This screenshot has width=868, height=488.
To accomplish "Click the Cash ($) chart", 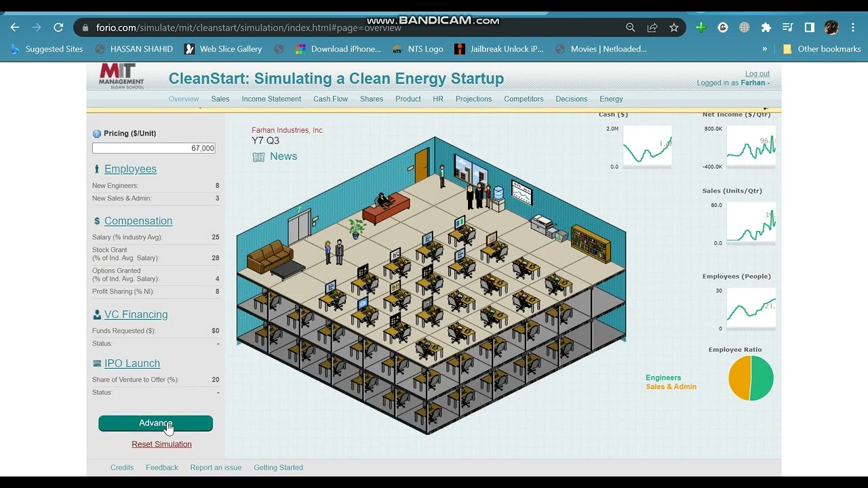I will coord(647,146).
